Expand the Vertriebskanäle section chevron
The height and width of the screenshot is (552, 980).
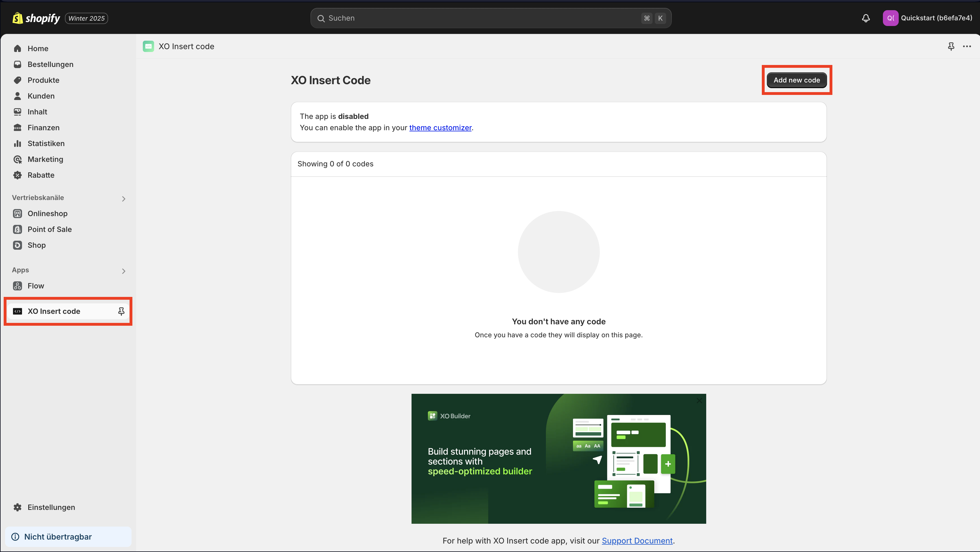pyautogui.click(x=123, y=199)
